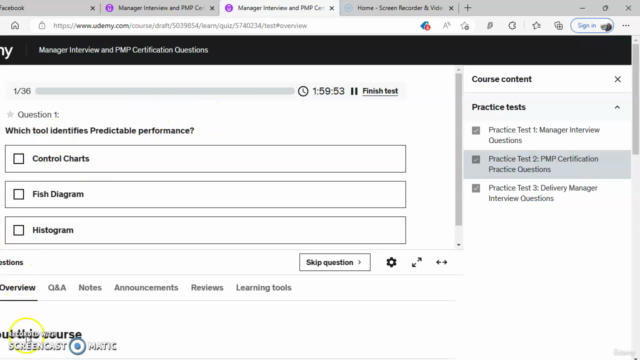This screenshot has width=640, height=360.
Task: Open quiz settings gear icon
Action: click(x=391, y=262)
